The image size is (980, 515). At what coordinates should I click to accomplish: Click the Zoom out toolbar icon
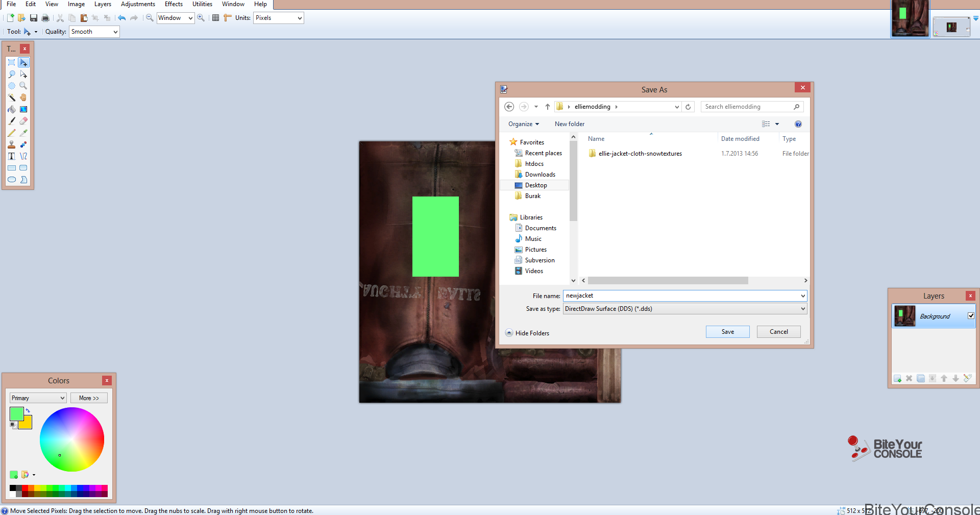[x=150, y=18]
